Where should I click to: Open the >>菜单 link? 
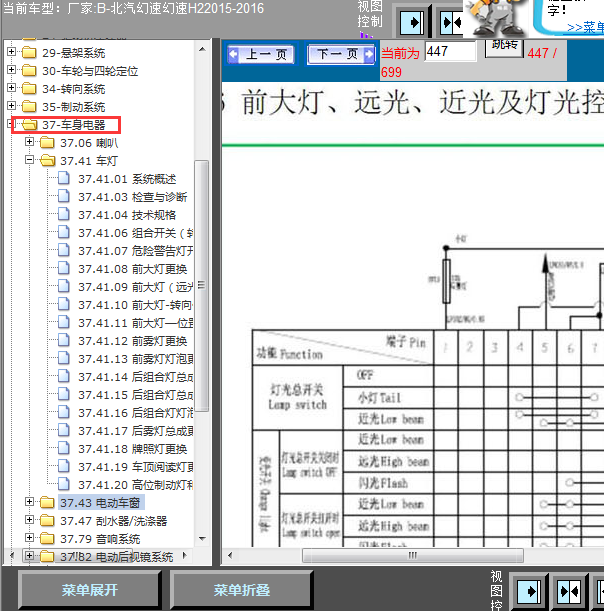tap(586, 27)
